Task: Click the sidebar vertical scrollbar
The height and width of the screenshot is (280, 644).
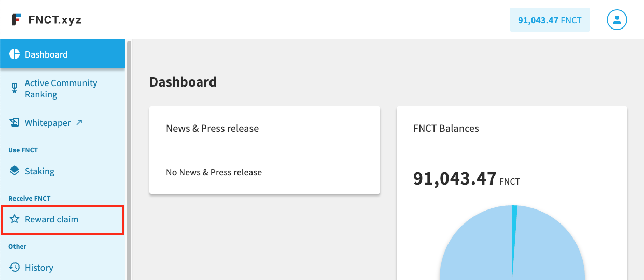Action: click(x=129, y=160)
